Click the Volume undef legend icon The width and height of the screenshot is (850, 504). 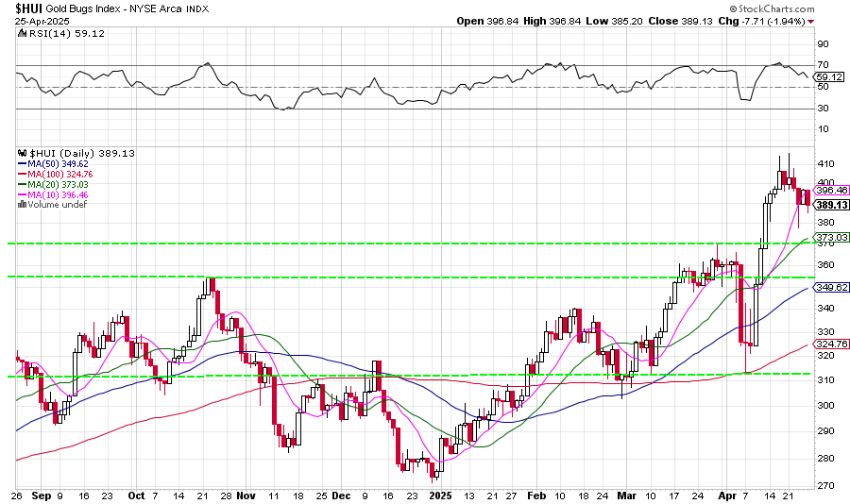(x=23, y=204)
